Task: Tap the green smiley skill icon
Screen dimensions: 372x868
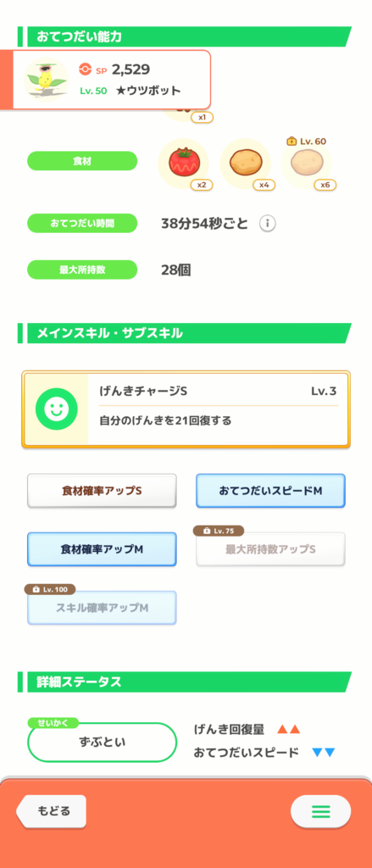Action: [x=55, y=409]
